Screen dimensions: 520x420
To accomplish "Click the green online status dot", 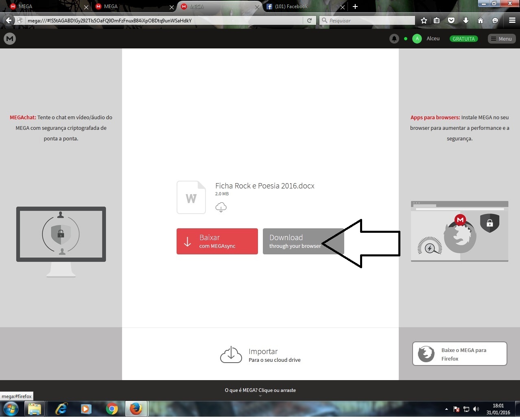I will point(406,39).
